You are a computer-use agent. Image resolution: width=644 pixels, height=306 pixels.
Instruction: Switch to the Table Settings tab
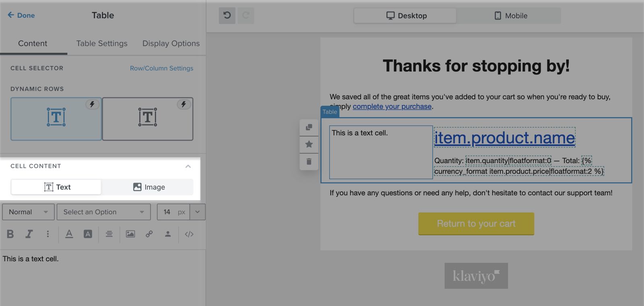[102, 43]
